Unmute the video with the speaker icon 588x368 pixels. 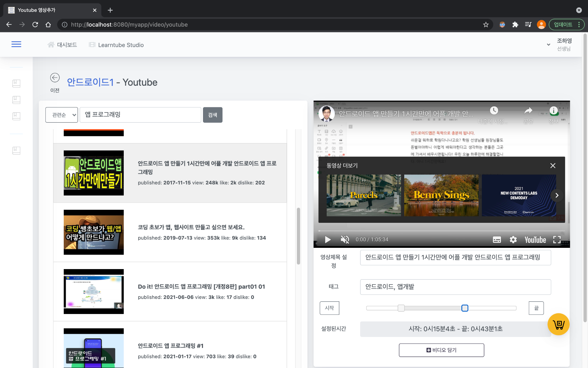(345, 239)
